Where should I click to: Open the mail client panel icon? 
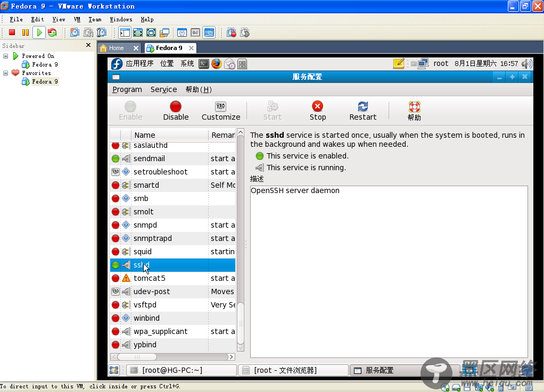click(229, 63)
